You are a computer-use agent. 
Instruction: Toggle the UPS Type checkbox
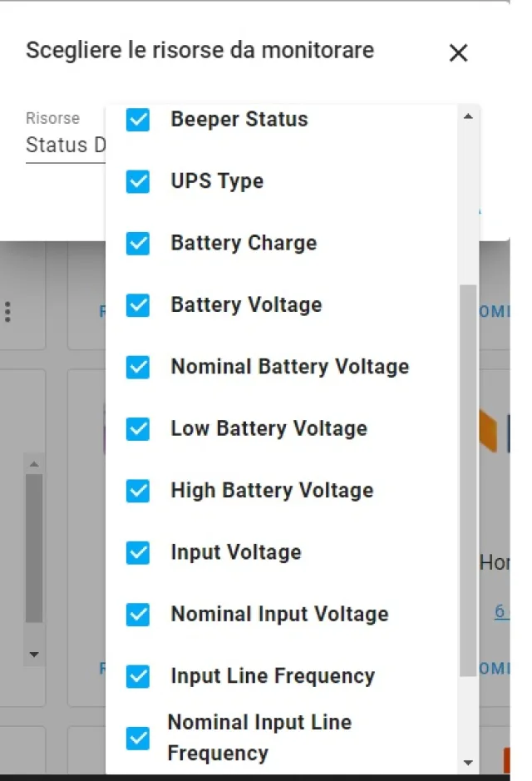pos(138,181)
